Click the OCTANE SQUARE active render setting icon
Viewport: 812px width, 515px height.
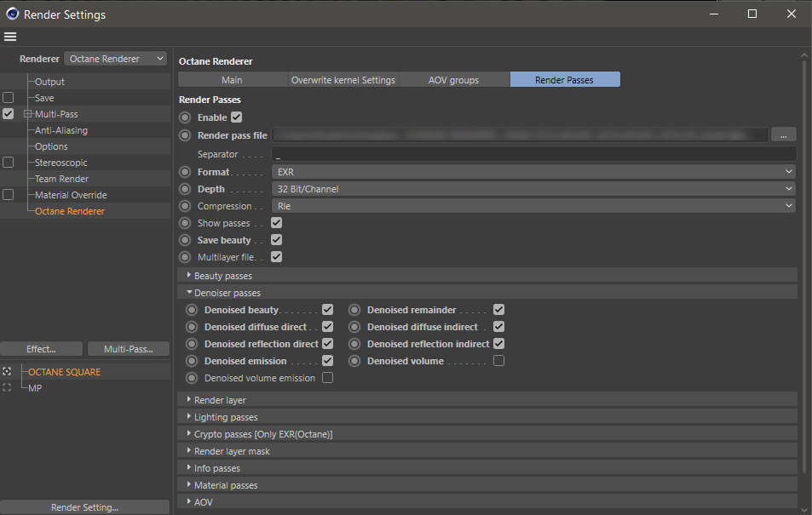pyautogui.click(x=8, y=372)
